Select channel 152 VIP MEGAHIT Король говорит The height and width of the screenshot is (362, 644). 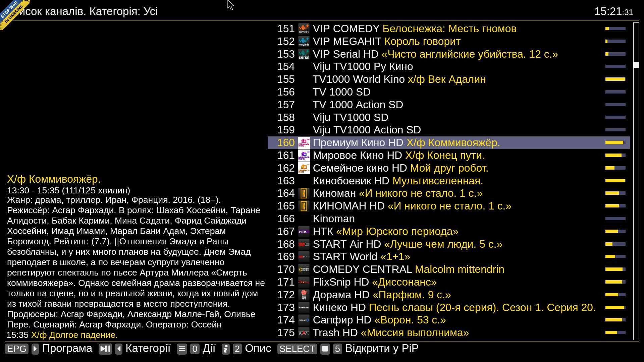pyautogui.click(x=449, y=42)
